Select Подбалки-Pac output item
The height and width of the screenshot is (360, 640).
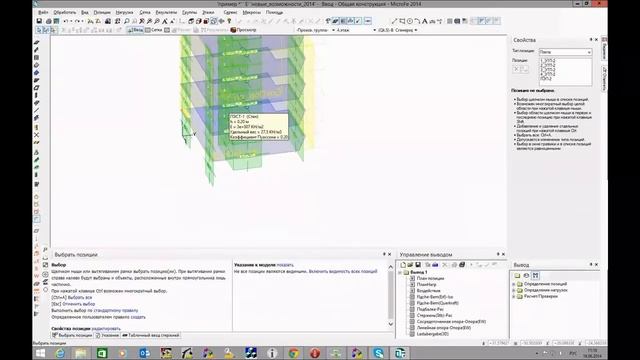(430, 309)
